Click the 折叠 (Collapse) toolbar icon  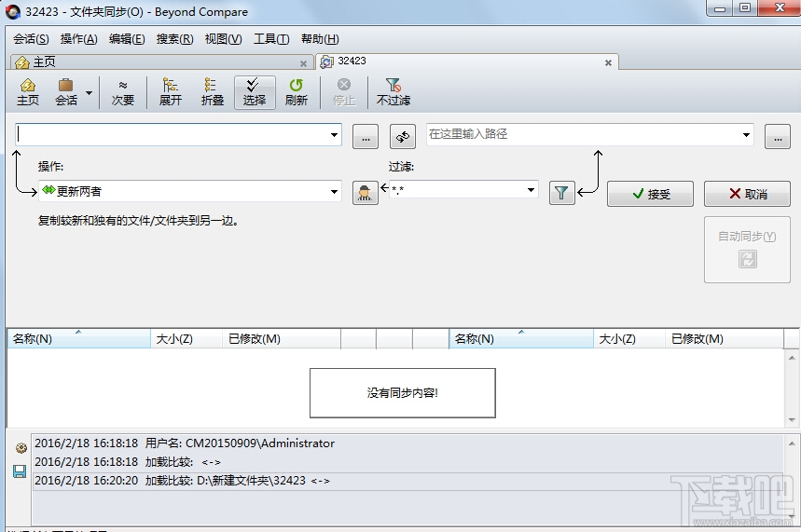coord(212,92)
